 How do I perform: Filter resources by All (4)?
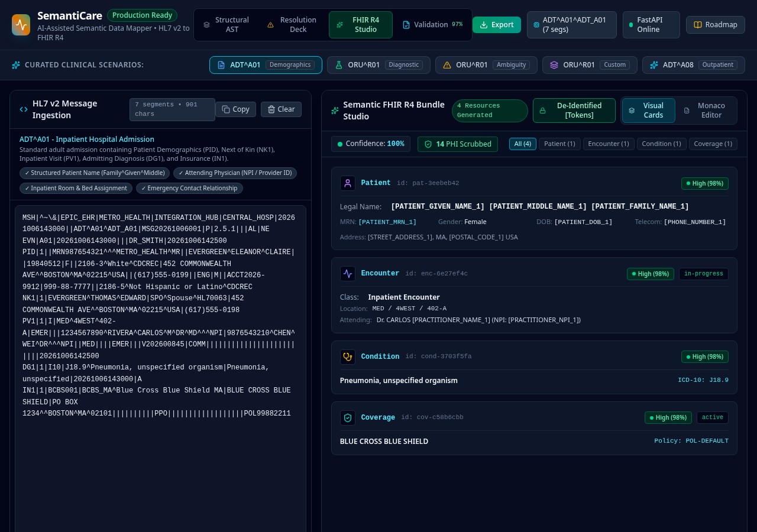[523, 144]
